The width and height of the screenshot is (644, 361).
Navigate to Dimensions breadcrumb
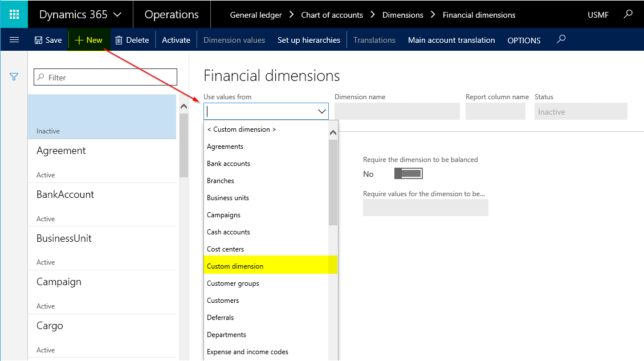[402, 15]
